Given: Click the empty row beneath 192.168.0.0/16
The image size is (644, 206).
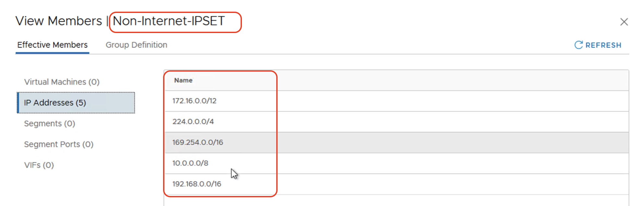Looking at the screenshot, I should click(397, 200).
